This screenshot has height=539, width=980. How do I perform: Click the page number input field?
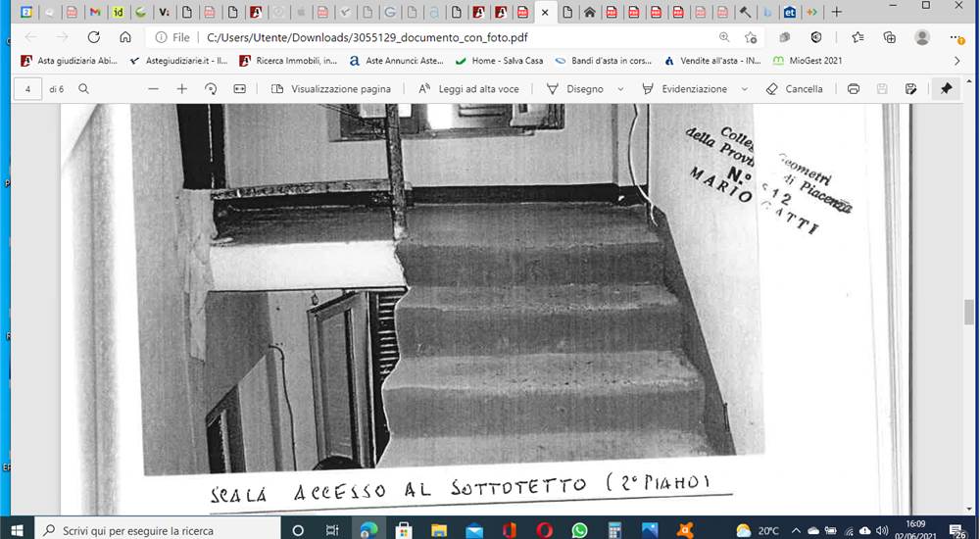pos(27,89)
